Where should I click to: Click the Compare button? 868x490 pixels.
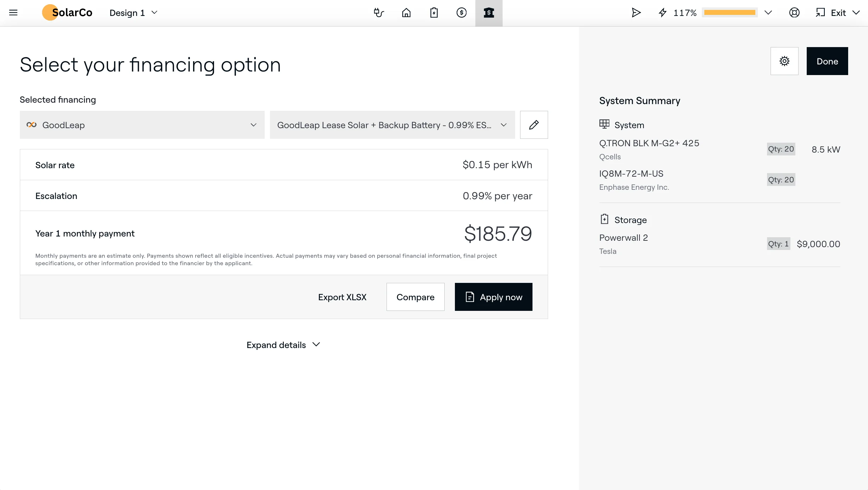(x=415, y=297)
